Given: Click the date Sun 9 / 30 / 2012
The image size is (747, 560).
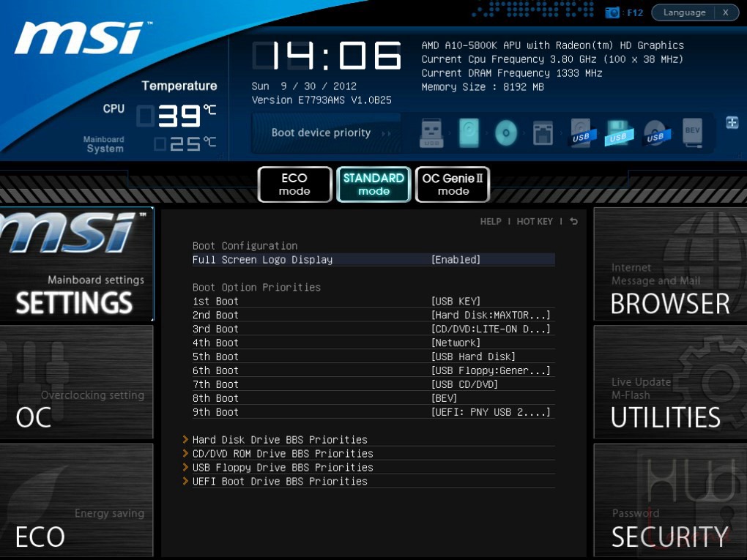Looking at the screenshot, I should coord(304,86).
